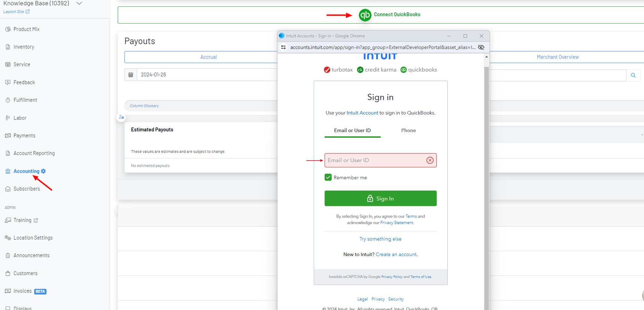Click Try something else
The width and height of the screenshot is (644, 310).
[380, 239]
